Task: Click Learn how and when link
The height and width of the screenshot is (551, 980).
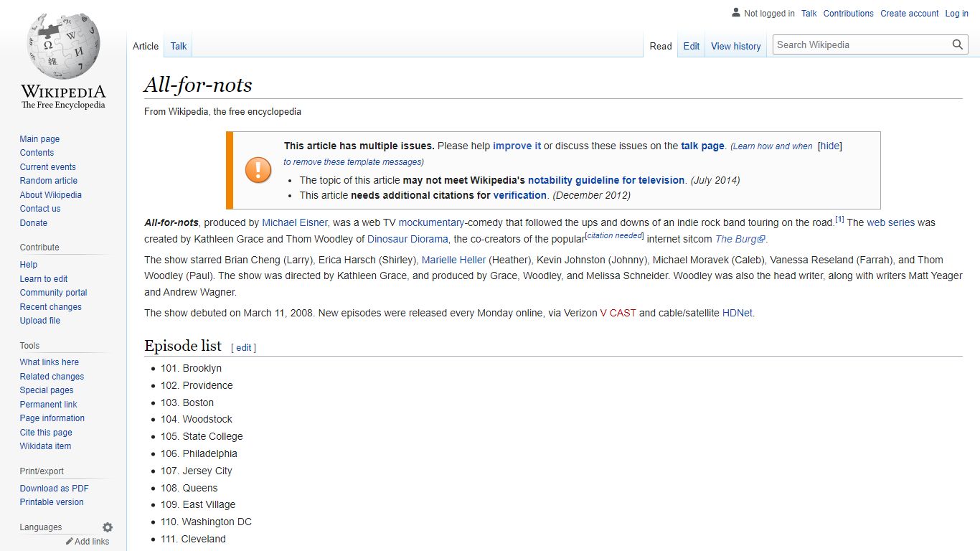Action: pos(772,146)
